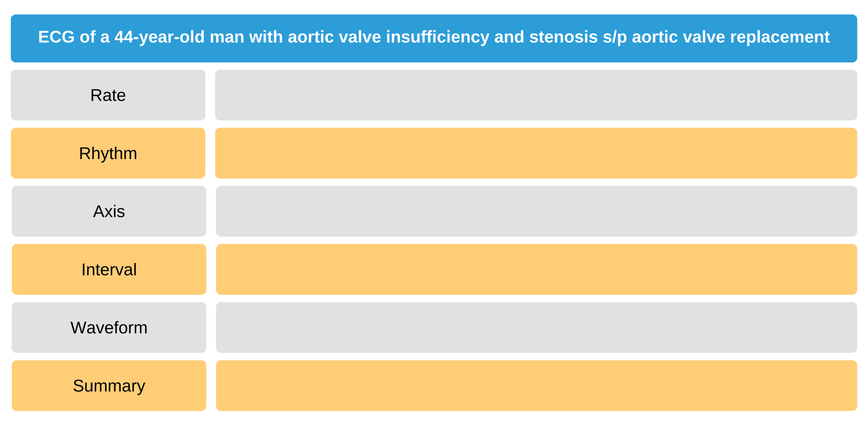Click the empty orange box beside Summary
Viewport: 868px width, 424px height.
pos(536,386)
